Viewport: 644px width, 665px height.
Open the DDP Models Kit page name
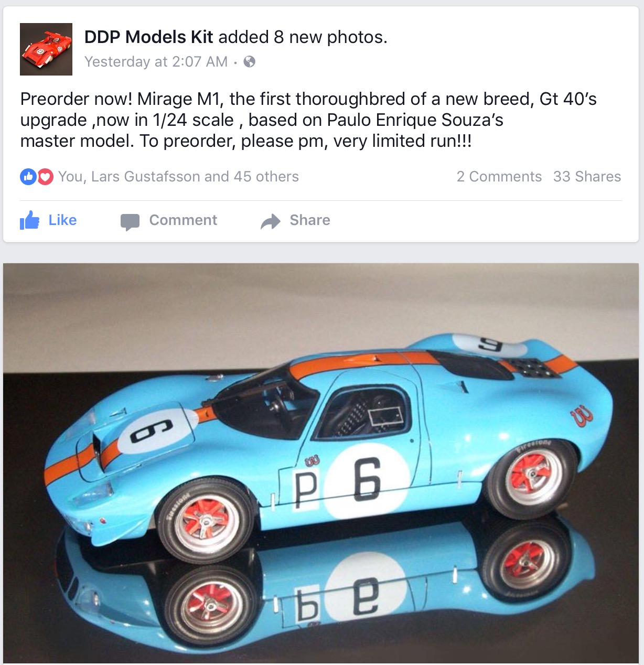149,37
